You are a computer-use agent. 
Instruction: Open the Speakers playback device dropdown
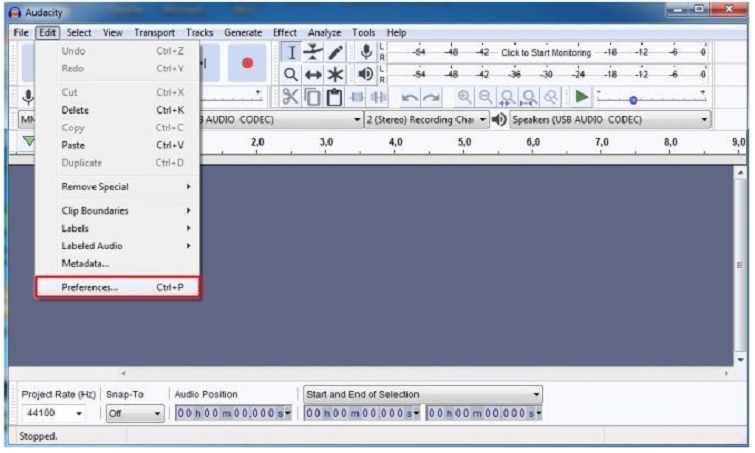coord(610,119)
